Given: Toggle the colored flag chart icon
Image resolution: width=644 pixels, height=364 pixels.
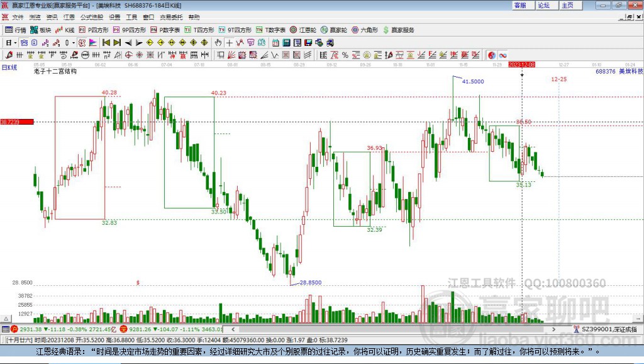Looking at the screenshot, I should tap(93, 43).
